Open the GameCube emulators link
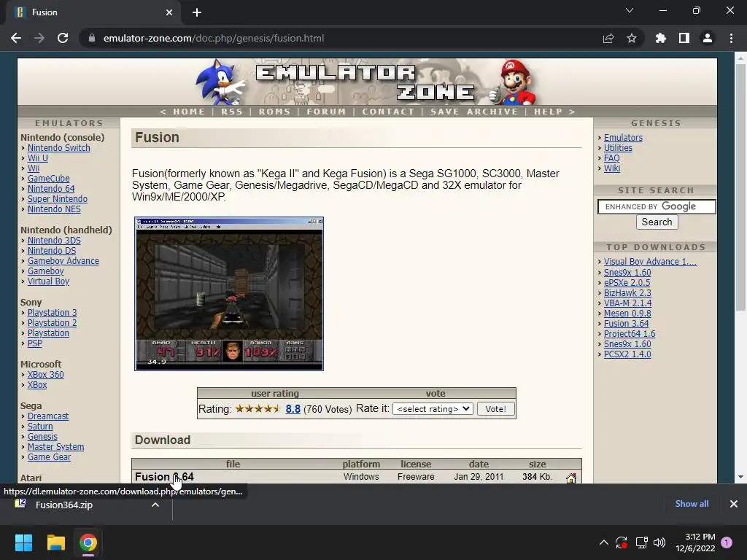 click(x=49, y=179)
